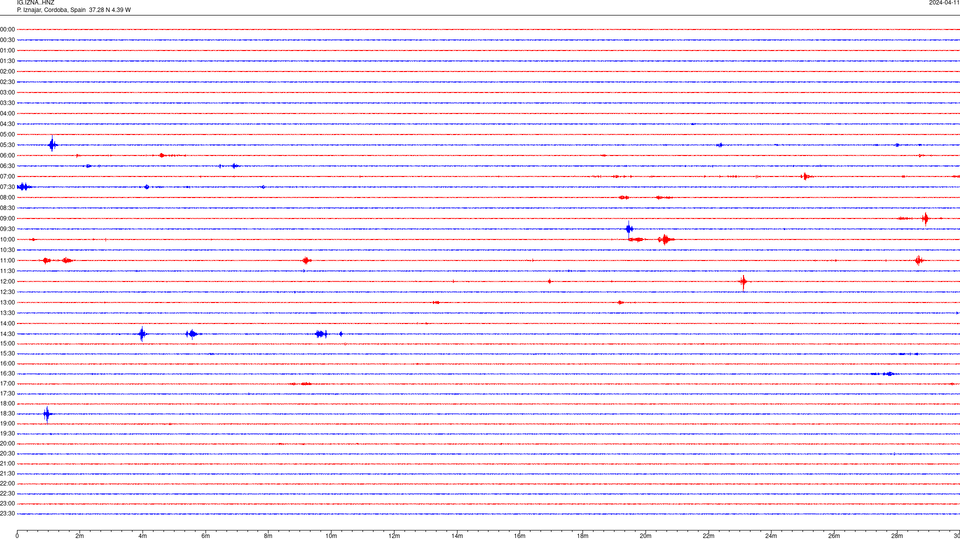Click the 03:30 trace label
This screenshot has height=540, width=960.
point(7,103)
